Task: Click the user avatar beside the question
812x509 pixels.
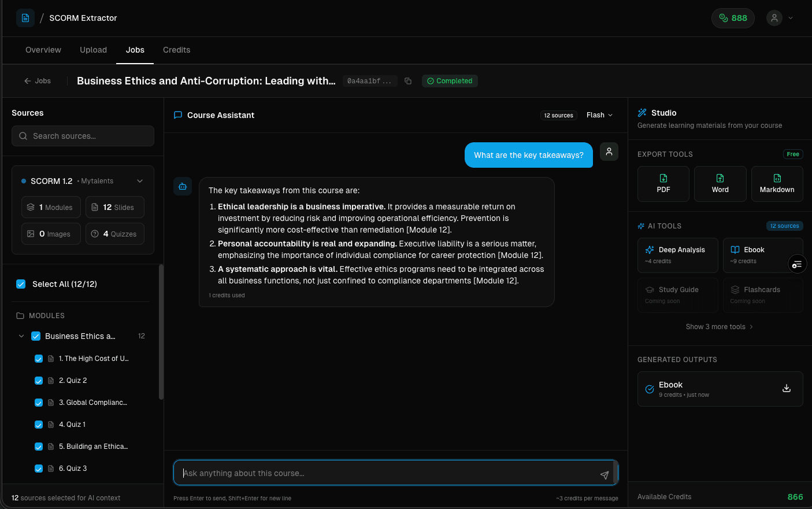Action: click(609, 152)
